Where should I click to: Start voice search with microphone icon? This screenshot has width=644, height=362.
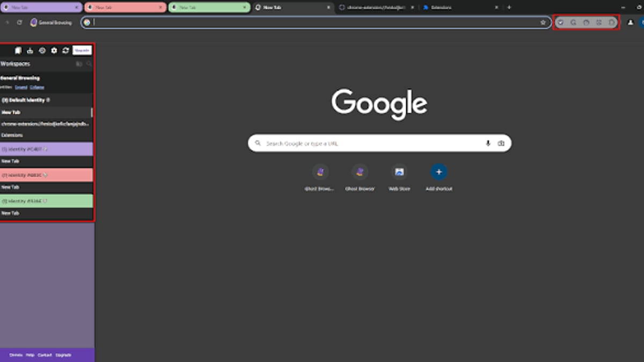(488, 143)
